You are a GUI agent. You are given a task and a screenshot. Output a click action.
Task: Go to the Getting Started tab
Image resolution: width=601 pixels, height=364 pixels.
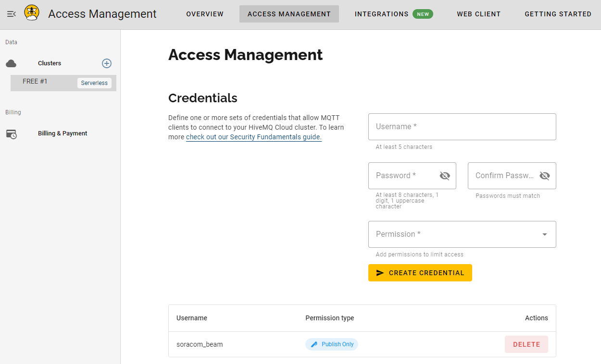pos(558,14)
